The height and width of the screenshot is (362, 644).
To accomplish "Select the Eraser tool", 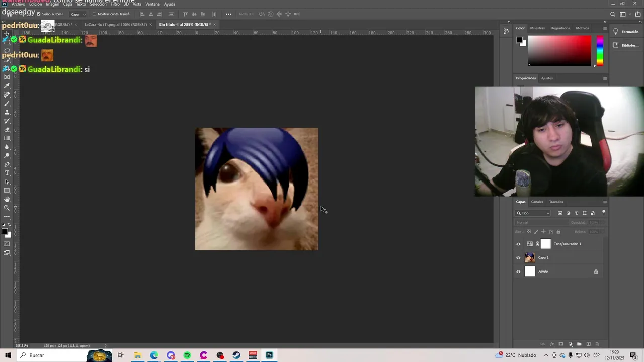I will tap(7, 129).
